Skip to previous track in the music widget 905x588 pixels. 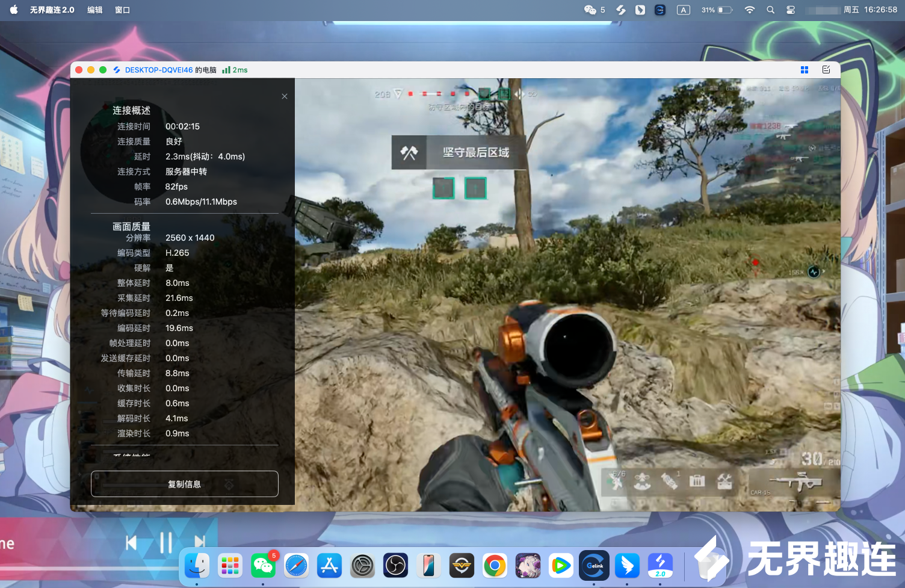(x=131, y=543)
